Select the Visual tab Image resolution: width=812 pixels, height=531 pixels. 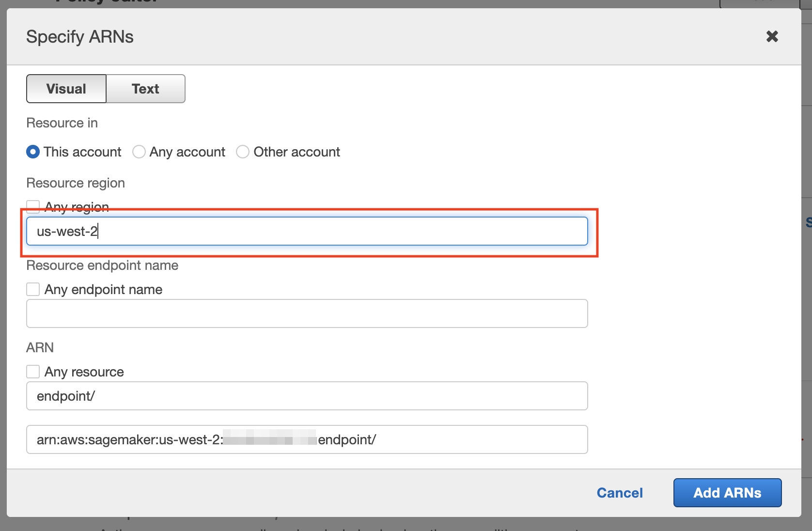point(66,89)
